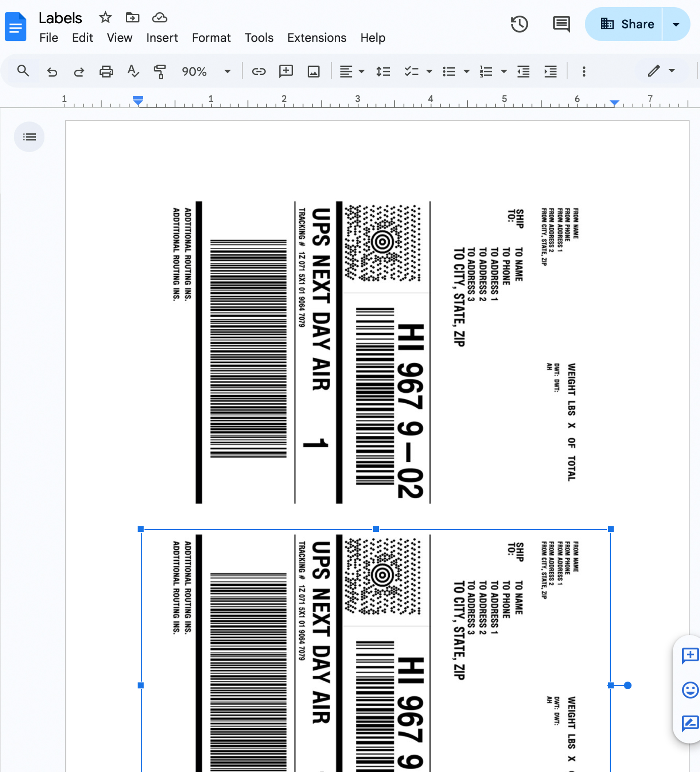Open the Extensions menu

(x=316, y=38)
